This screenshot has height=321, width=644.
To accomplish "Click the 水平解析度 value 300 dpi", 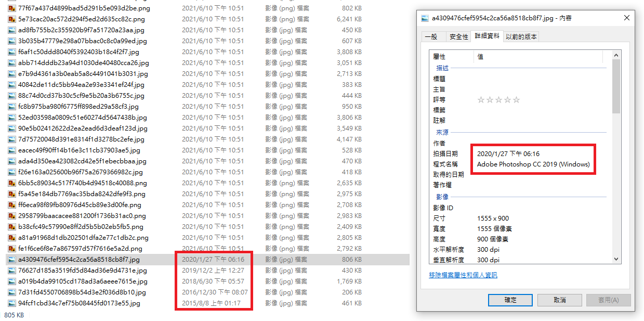I will click(x=490, y=250).
